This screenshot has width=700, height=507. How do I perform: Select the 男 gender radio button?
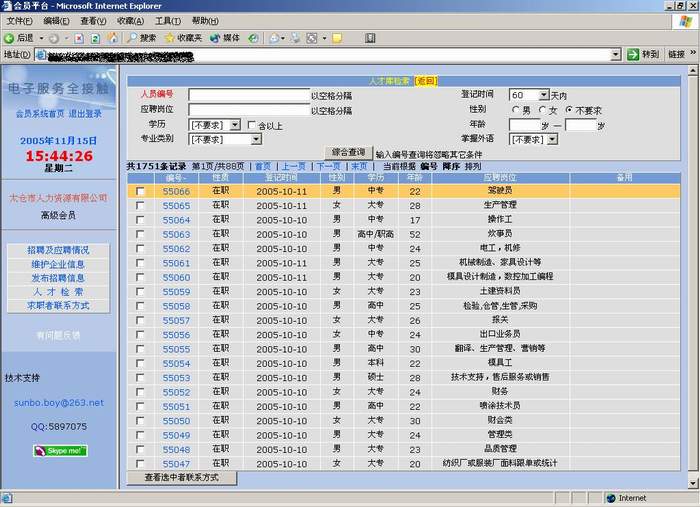[x=516, y=110]
